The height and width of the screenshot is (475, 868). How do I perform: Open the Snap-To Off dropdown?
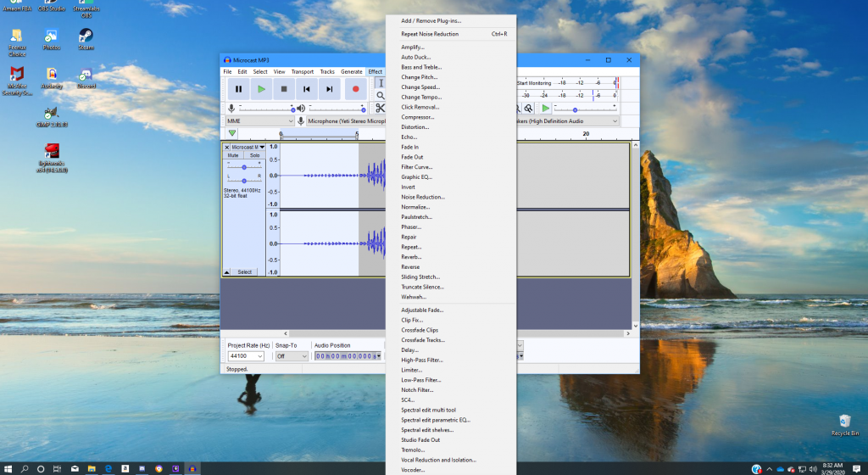[292, 356]
